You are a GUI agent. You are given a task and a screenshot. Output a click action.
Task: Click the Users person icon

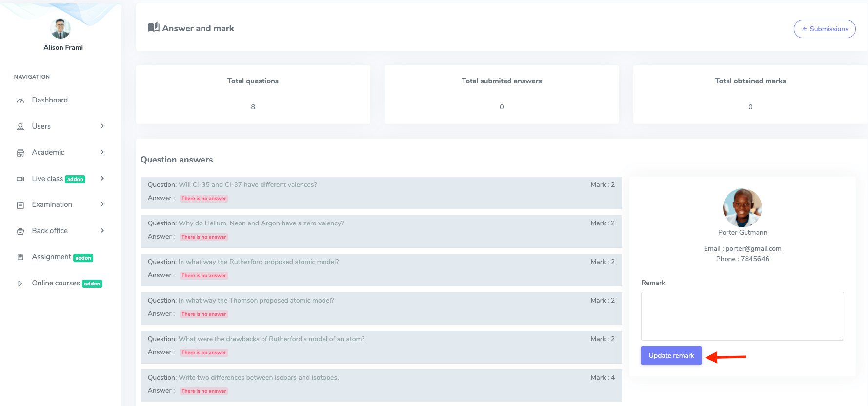point(20,127)
